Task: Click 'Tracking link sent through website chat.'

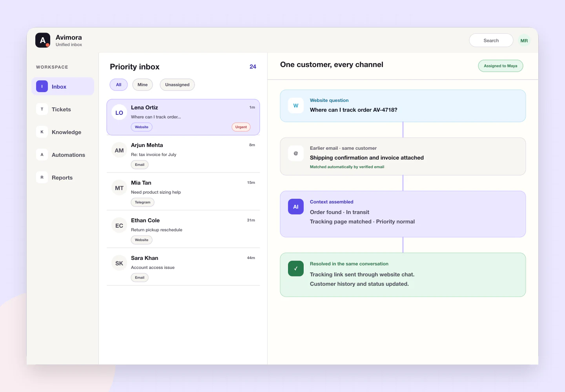Action: coord(362,274)
